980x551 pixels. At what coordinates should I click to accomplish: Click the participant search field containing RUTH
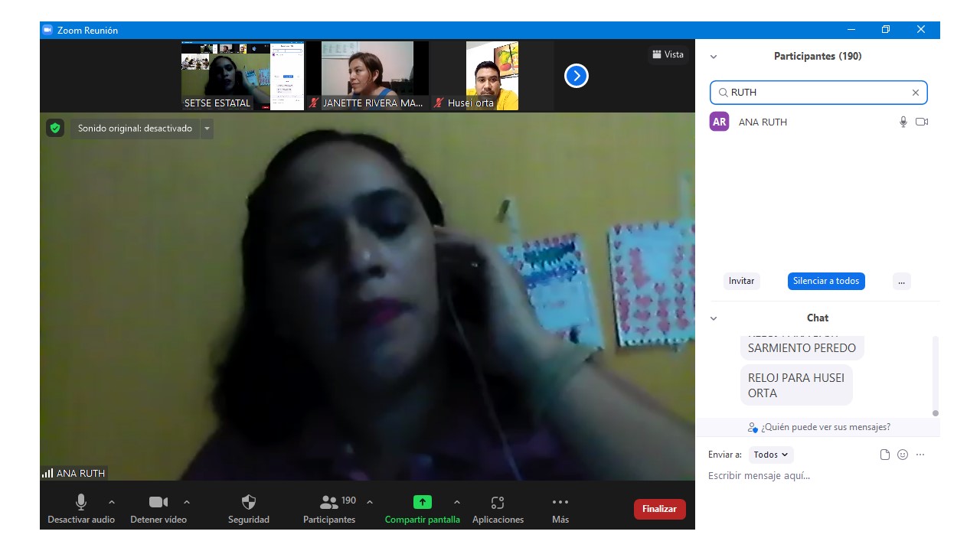tap(818, 93)
